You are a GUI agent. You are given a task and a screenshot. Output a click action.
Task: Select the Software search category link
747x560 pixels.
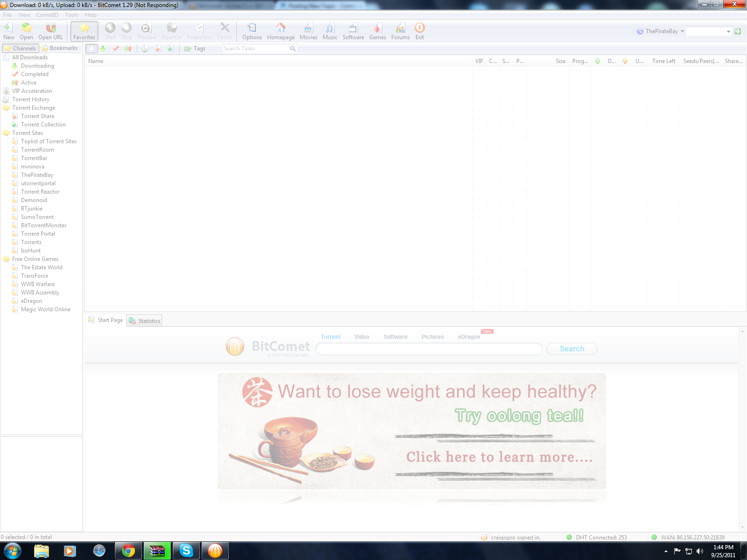tap(395, 337)
